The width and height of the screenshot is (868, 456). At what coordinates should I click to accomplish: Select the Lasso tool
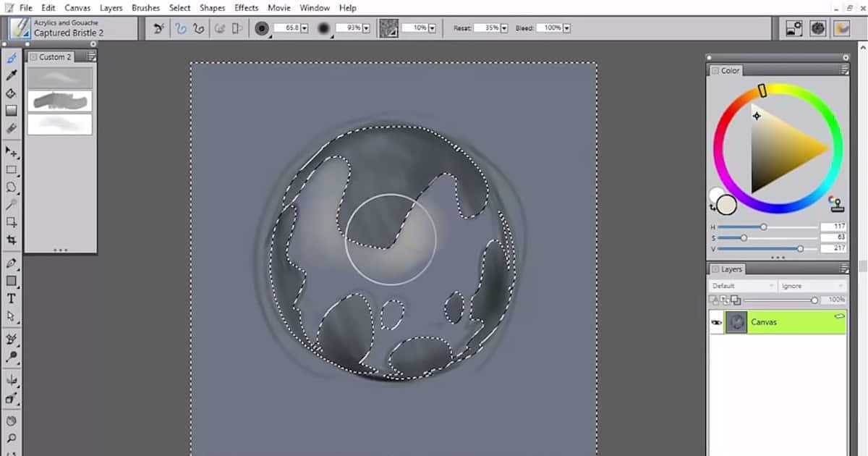pyautogui.click(x=12, y=188)
